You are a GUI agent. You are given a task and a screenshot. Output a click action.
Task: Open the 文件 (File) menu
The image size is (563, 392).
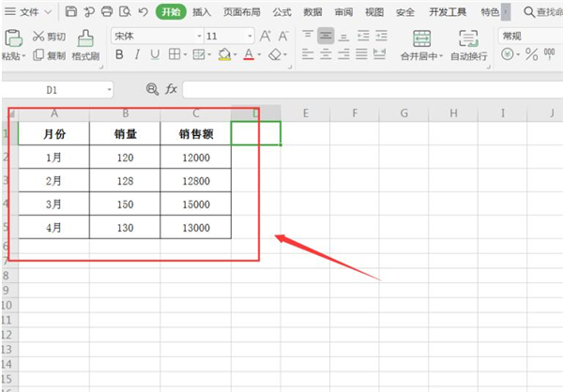coord(30,12)
